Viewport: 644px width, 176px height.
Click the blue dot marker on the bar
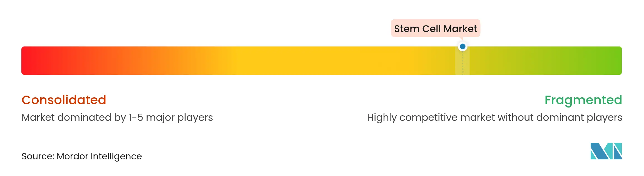(x=463, y=47)
